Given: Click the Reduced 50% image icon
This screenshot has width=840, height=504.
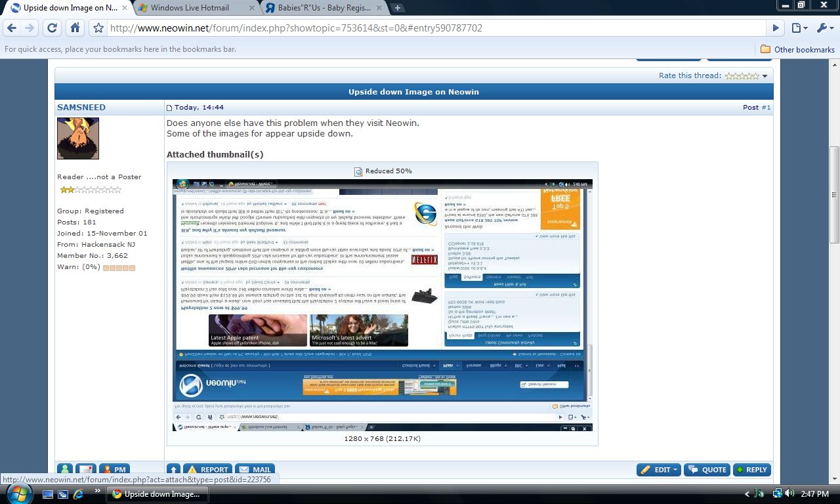Looking at the screenshot, I should point(358,171).
